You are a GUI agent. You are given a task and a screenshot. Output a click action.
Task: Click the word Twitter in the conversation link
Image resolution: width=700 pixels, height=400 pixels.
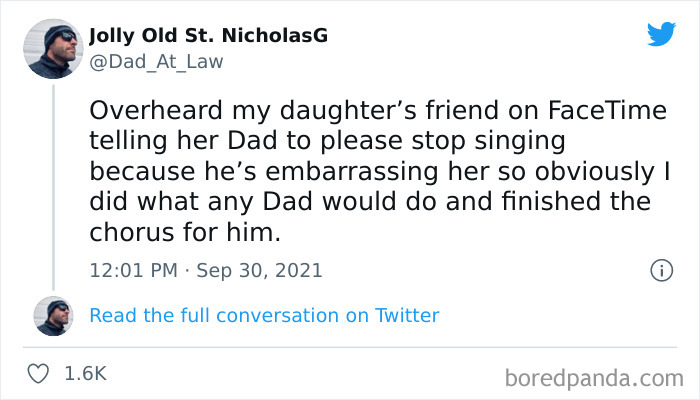click(406, 315)
